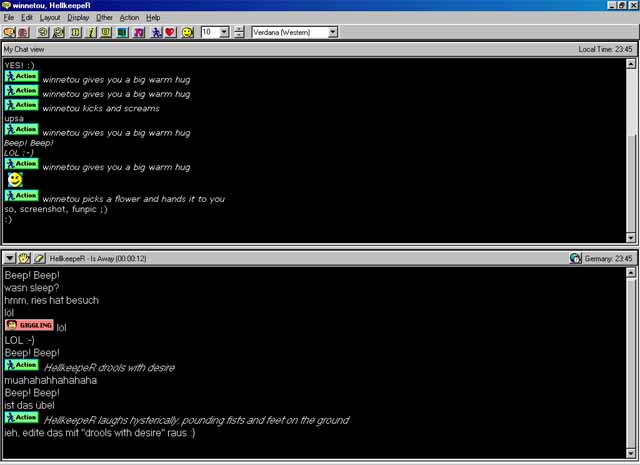Click the globe icon beside Germany time
The height and width of the screenshot is (465, 640).
[x=575, y=258]
